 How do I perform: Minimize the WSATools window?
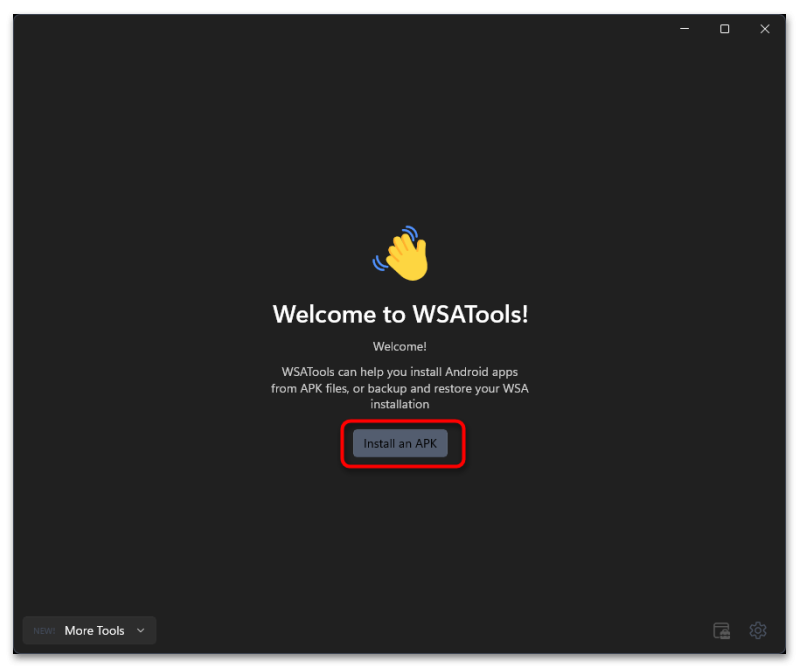tap(684, 29)
